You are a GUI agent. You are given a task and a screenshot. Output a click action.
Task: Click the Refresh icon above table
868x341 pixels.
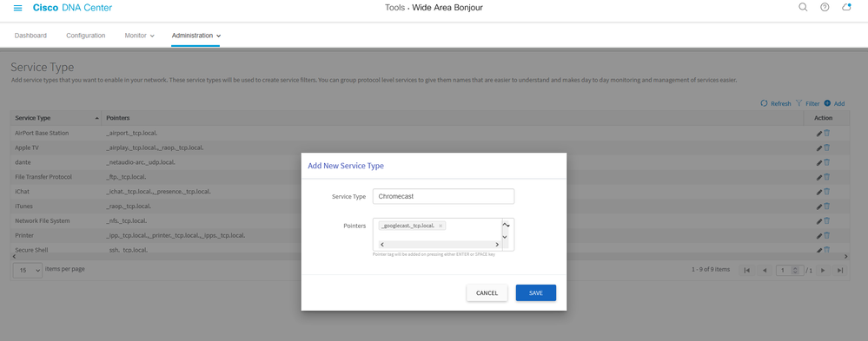764,103
